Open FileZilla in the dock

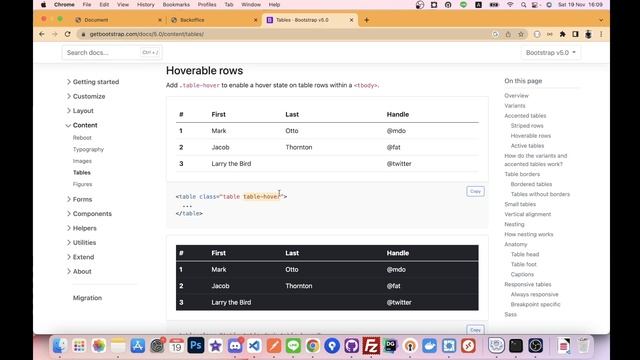pyautogui.click(x=371, y=346)
